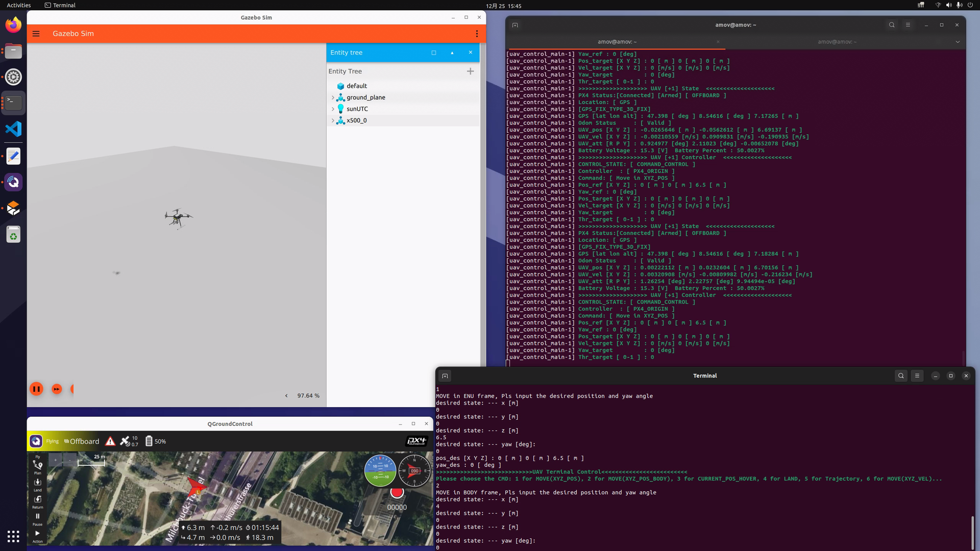The width and height of the screenshot is (980, 551).
Task: Search in the lower Terminal window
Action: tap(901, 376)
